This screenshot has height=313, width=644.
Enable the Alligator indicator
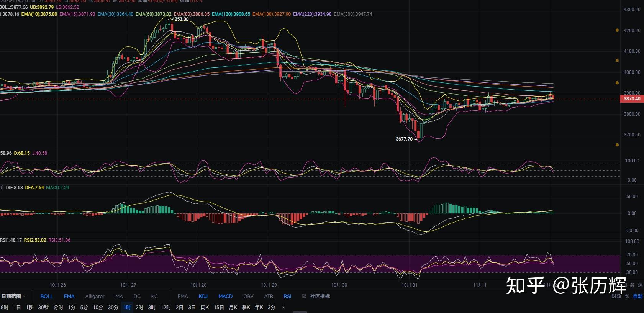pos(95,296)
